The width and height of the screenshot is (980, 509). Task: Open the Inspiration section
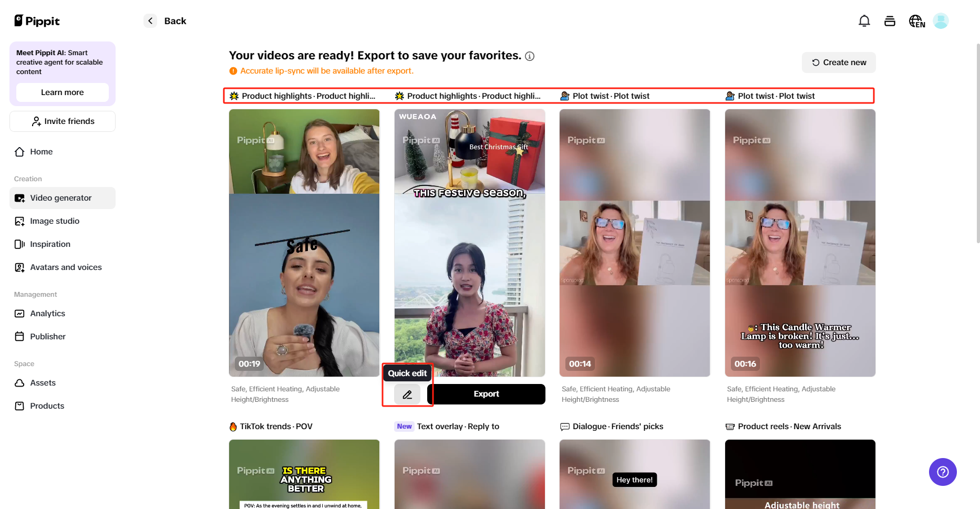[x=50, y=244]
